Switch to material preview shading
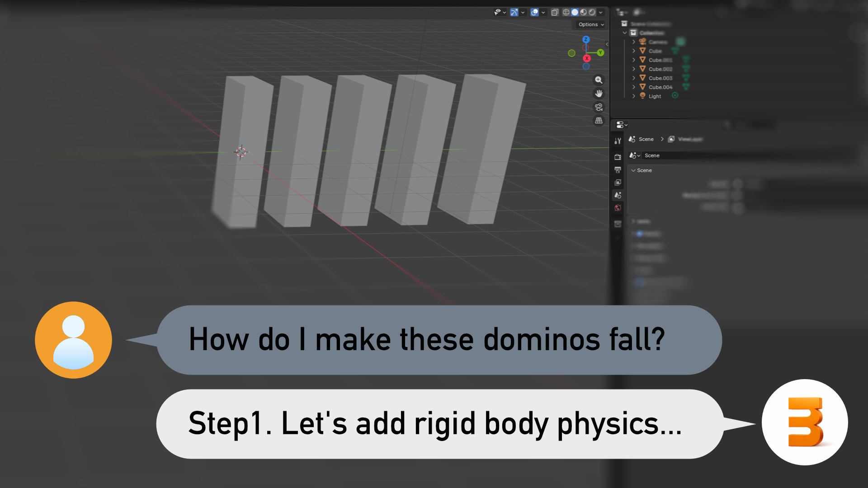This screenshot has width=868, height=488. [583, 12]
